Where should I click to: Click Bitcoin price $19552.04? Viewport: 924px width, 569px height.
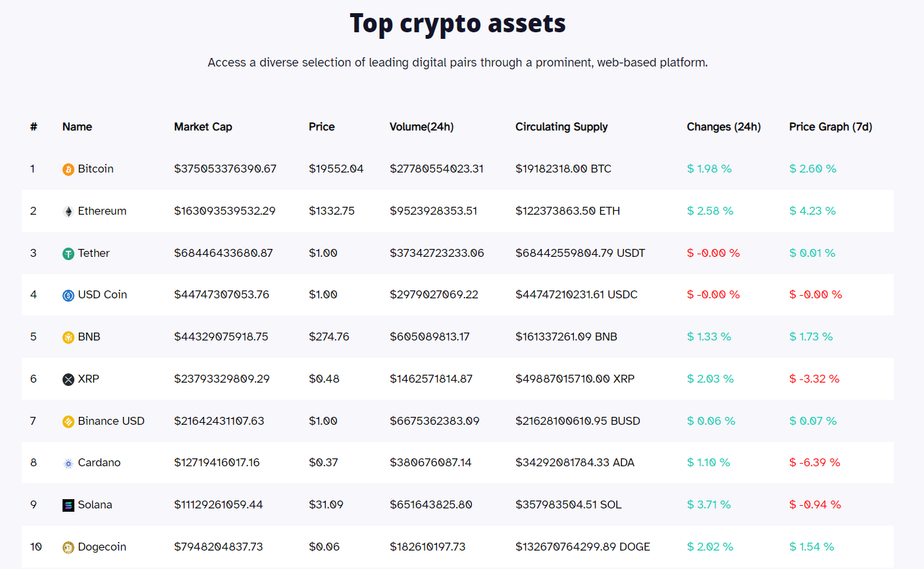[x=336, y=169]
